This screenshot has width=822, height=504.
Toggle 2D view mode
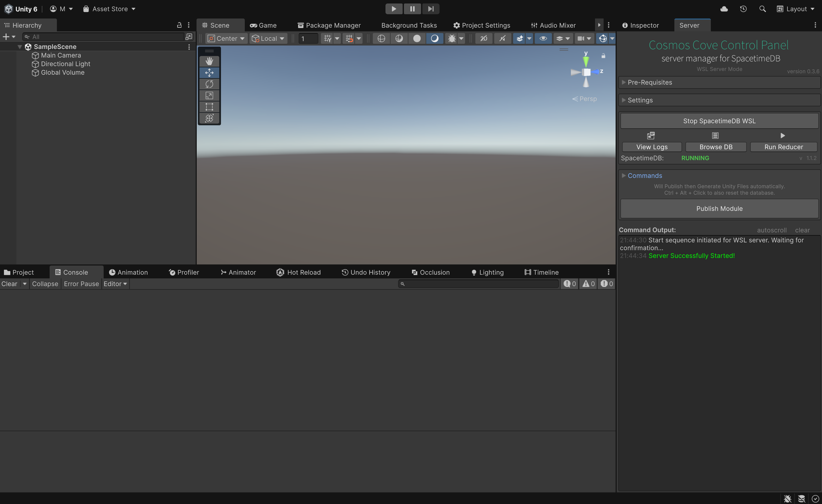click(x=484, y=38)
